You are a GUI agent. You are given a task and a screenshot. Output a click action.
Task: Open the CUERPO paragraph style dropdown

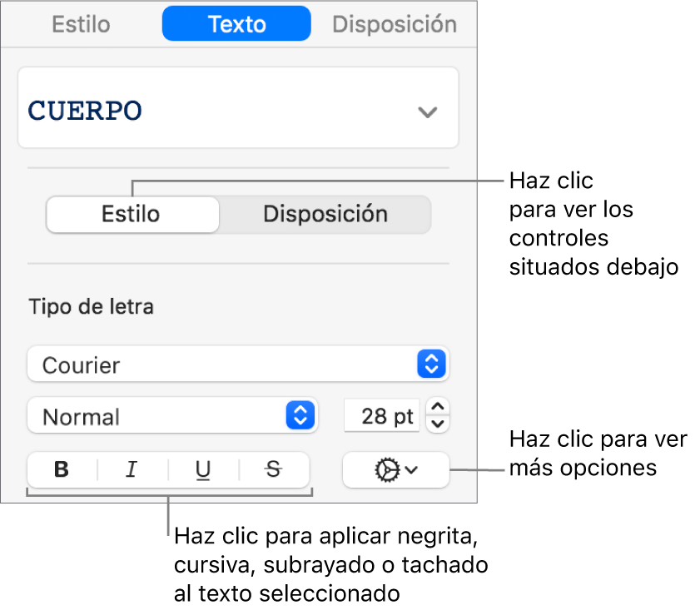click(238, 107)
